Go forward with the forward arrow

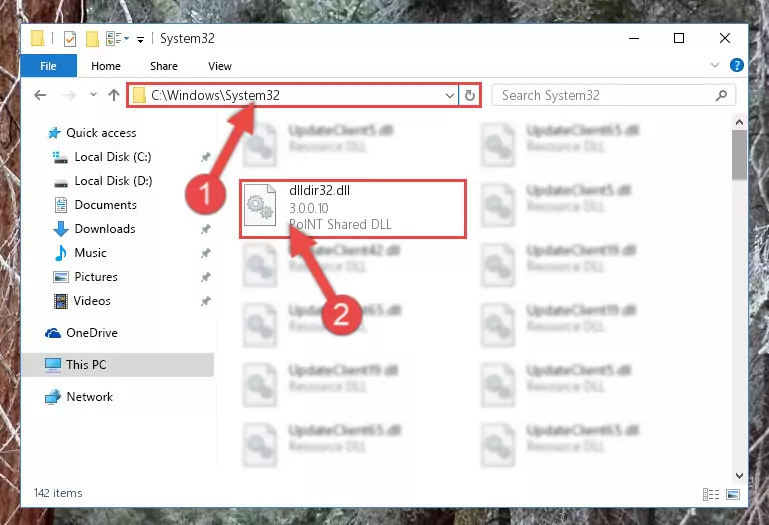pos(69,95)
